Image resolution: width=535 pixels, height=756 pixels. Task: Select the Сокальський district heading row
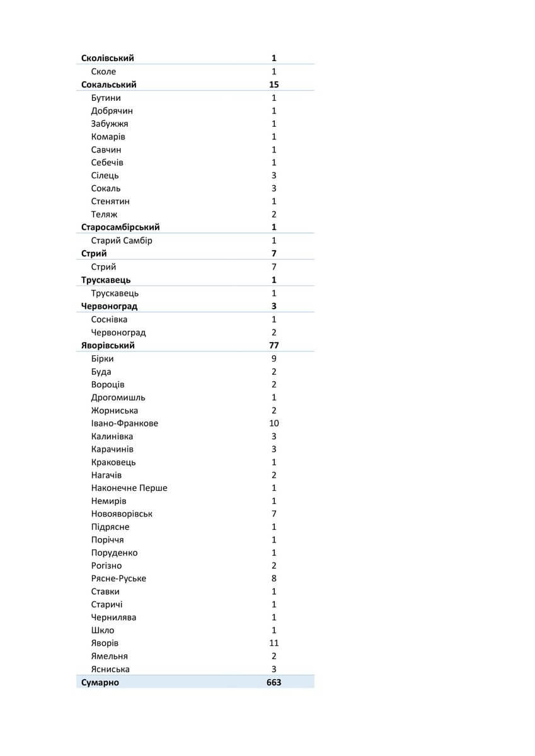(x=109, y=84)
